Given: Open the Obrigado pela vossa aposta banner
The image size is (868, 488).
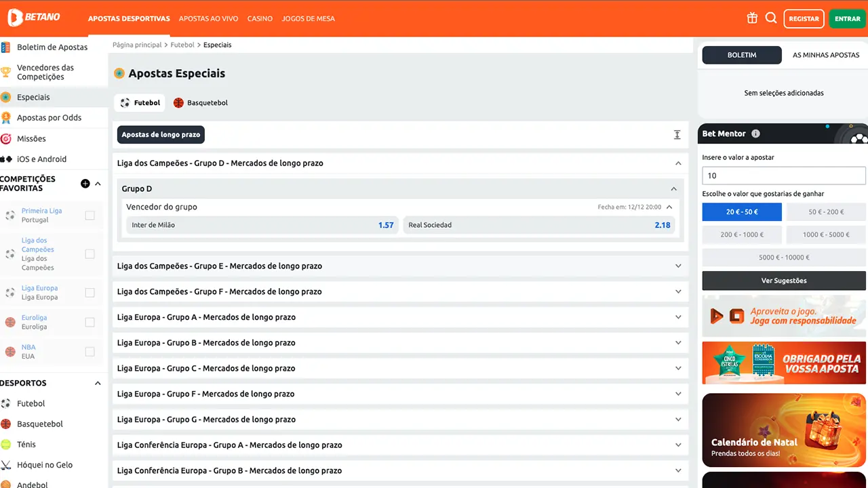Looking at the screenshot, I should (x=784, y=363).
